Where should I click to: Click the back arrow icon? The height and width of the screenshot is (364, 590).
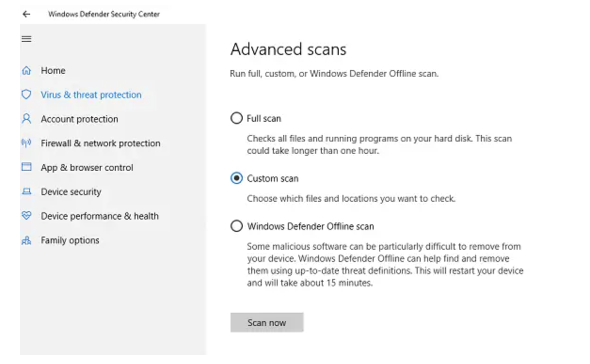coord(26,14)
